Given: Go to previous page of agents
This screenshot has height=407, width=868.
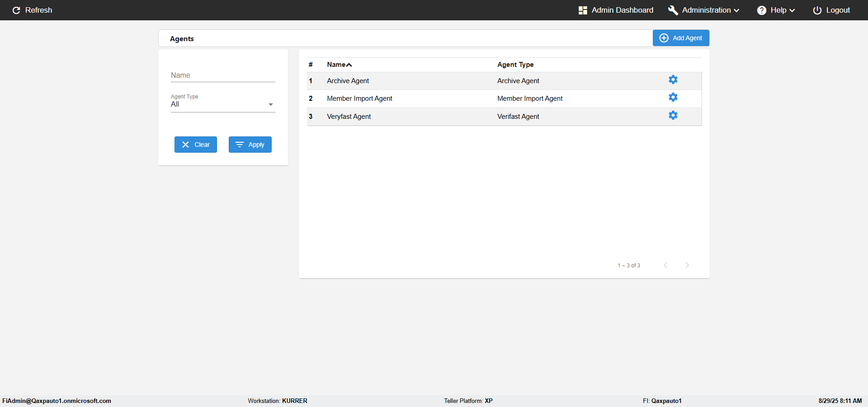Looking at the screenshot, I should (x=665, y=265).
